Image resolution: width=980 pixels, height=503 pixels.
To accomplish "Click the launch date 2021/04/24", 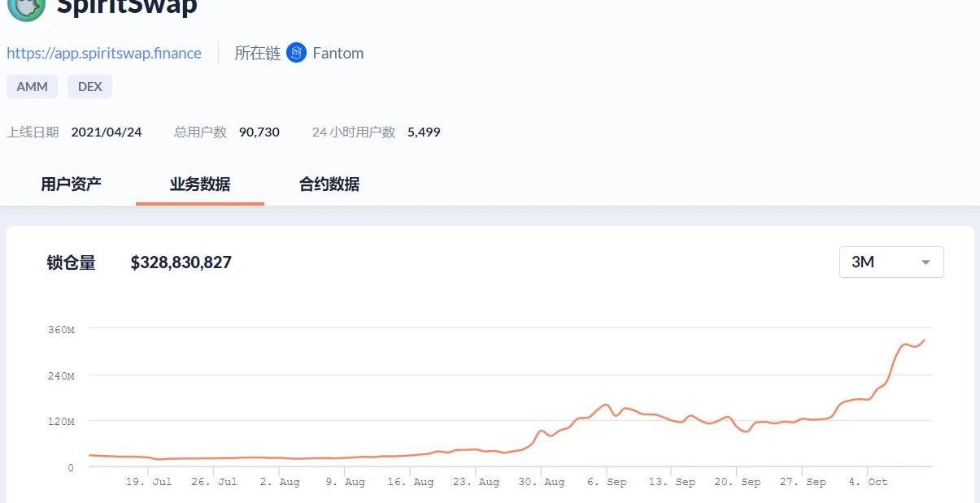I will (x=107, y=132).
